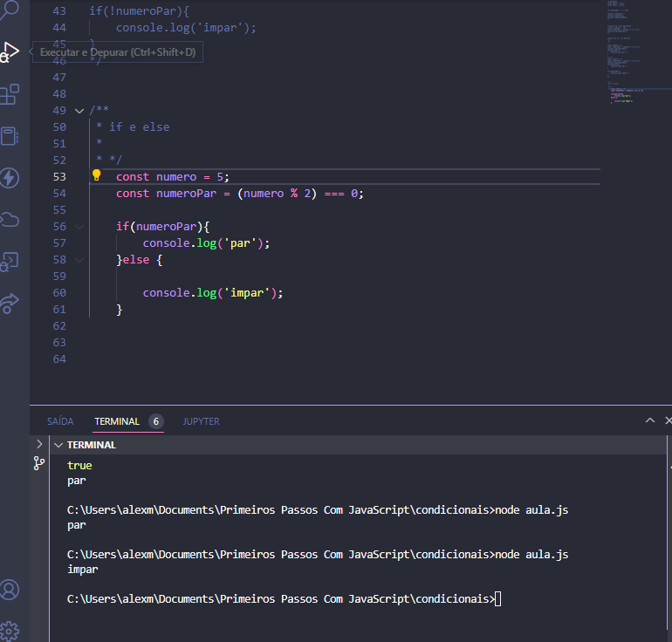This screenshot has height=642, width=672.
Task: Click the '* if e else' comment text
Action: pos(133,127)
